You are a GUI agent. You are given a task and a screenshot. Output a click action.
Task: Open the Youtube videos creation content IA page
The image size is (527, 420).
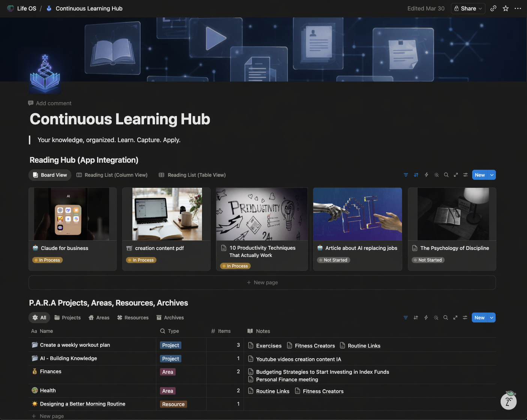click(x=299, y=359)
